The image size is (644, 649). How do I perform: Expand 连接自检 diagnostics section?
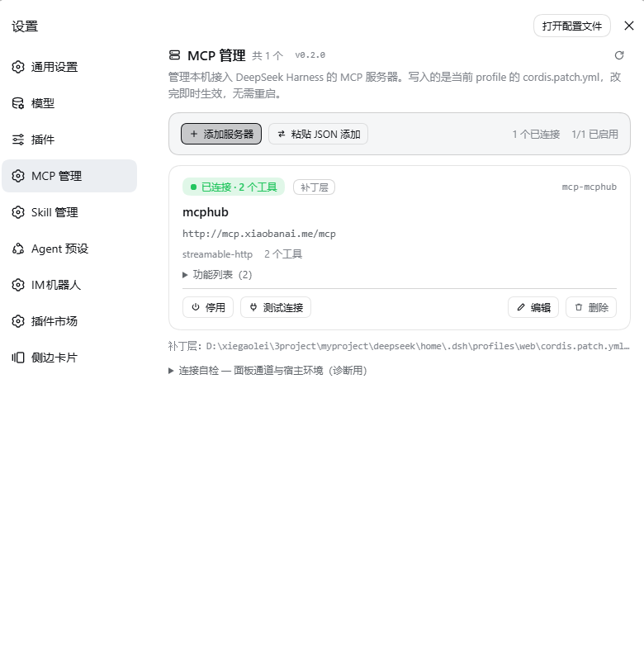[268, 371]
